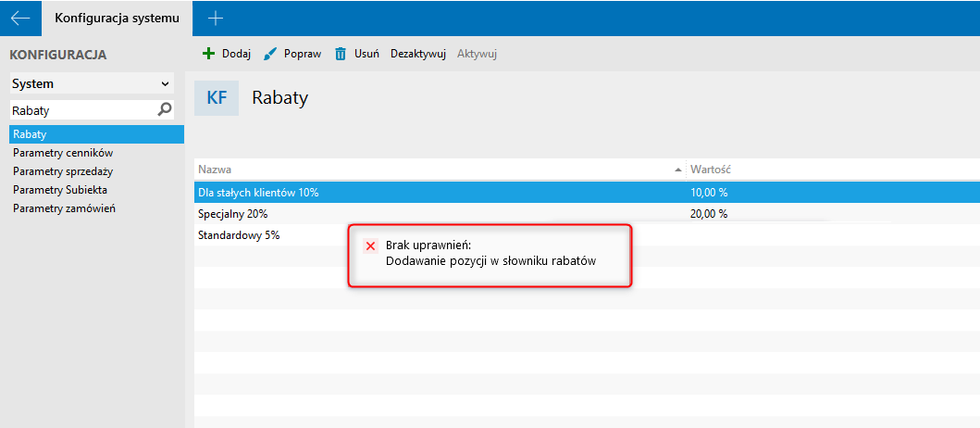Screen dimensions: 980x428
Task: Go back with the left arrow icon
Action: point(20,19)
